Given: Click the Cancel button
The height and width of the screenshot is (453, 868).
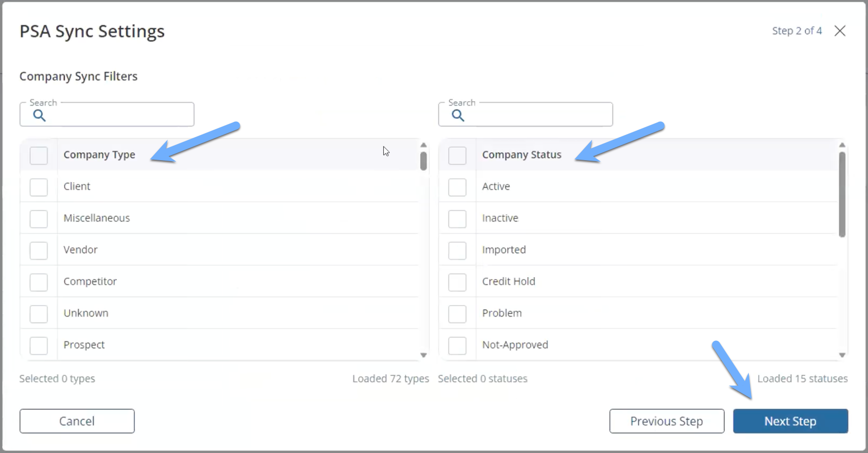Looking at the screenshot, I should [76, 421].
